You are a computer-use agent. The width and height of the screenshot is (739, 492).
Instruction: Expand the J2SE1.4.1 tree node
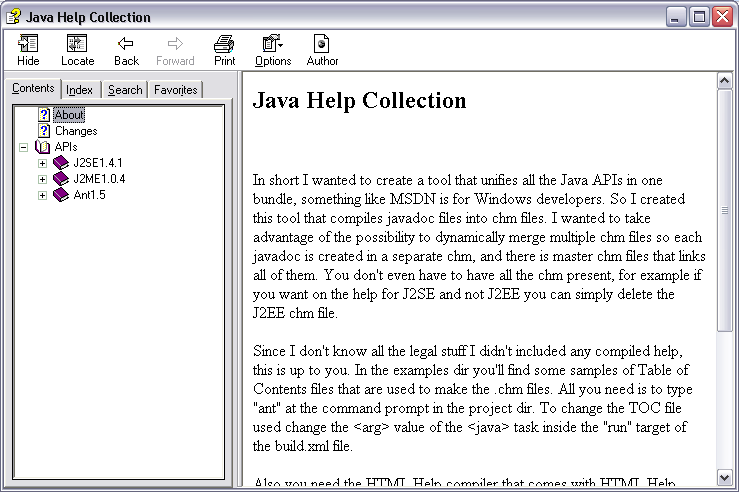click(x=42, y=163)
